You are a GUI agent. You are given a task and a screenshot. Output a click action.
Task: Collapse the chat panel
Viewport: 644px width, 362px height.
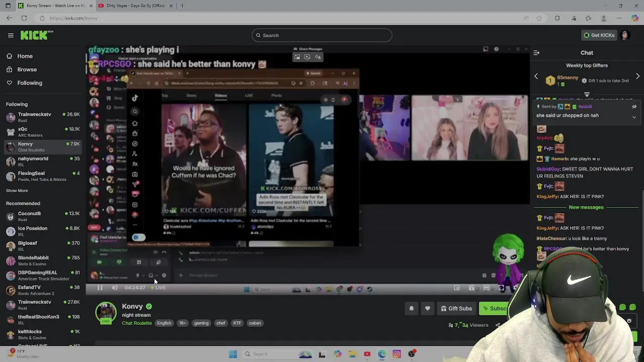click(x=536, y=53)
